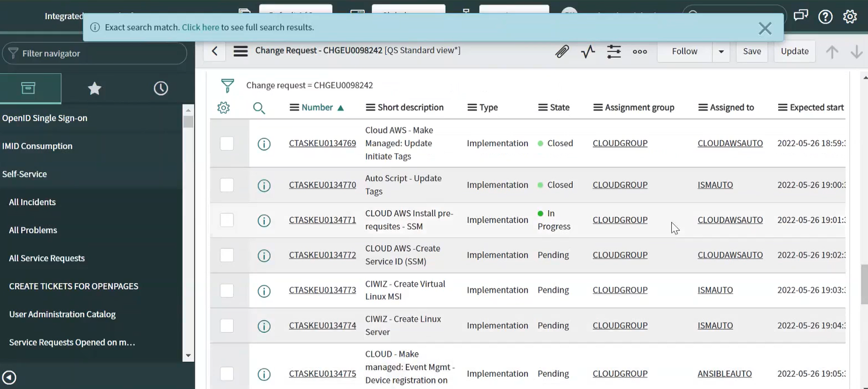Open the All Incidents module
This screenshot has height=389, width=868.
(x=32, y=202)
